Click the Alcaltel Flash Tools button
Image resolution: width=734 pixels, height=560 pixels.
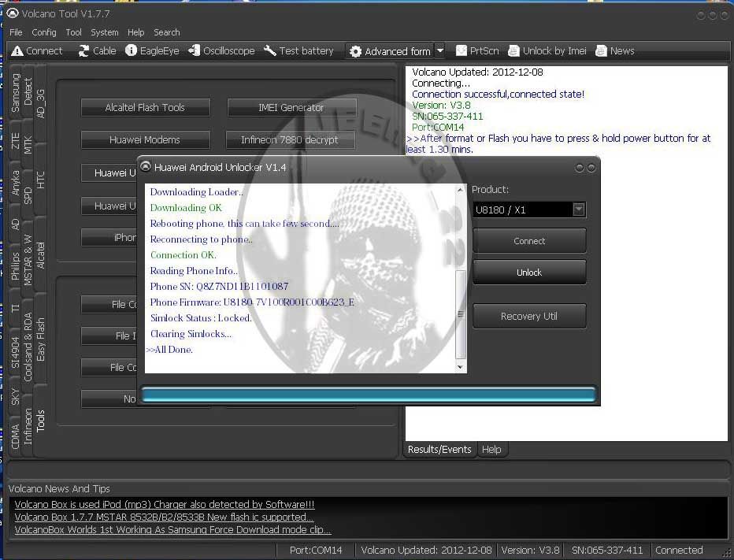[145, 108]
